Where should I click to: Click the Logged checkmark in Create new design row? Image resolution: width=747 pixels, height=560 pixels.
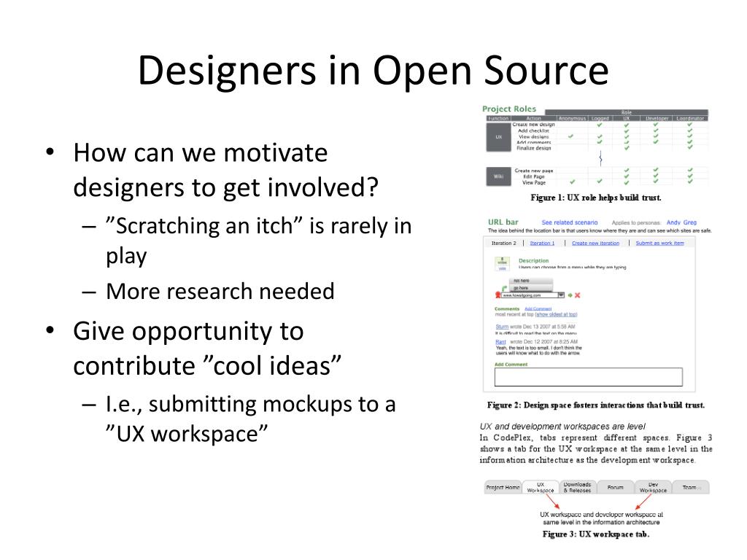pos(600,125)
